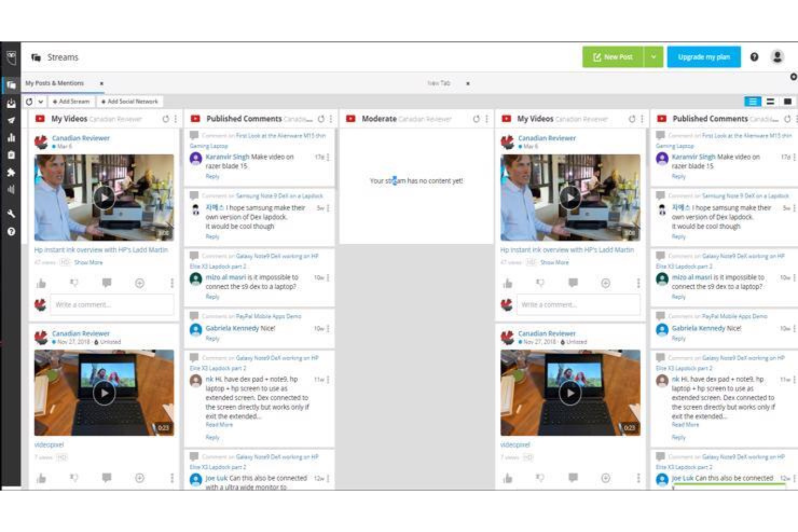The image size is (798, 532).
Task: Expand Read More on nk's comment, left stream
Action: tap(219, 425)
